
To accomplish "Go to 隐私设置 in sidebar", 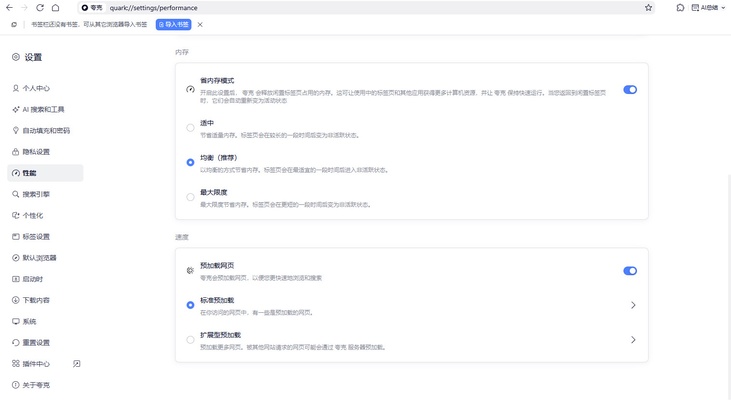I will tap(36, 152).
